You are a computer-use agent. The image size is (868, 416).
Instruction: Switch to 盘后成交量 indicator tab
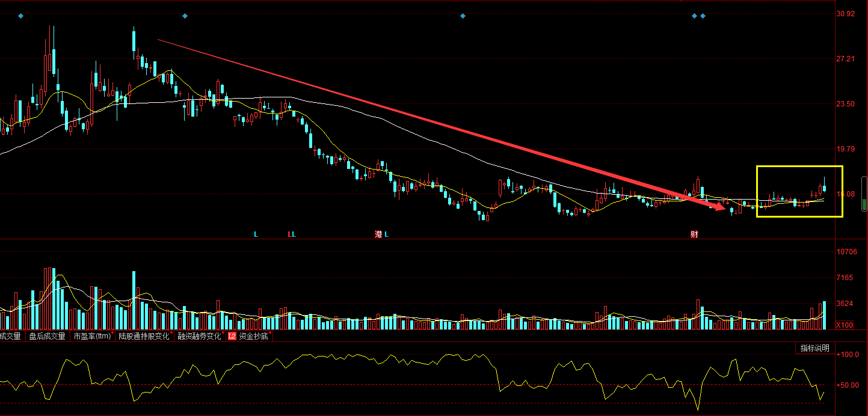(x=47, y=337)
